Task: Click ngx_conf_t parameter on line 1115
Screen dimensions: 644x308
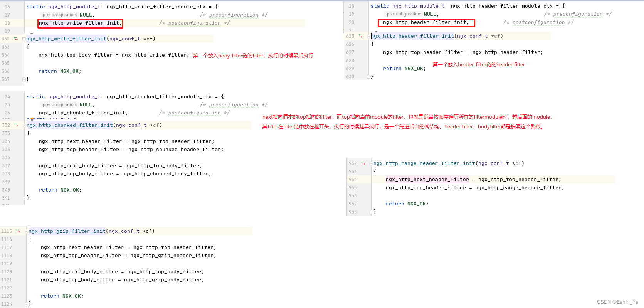Action: [x=124, y=231]
